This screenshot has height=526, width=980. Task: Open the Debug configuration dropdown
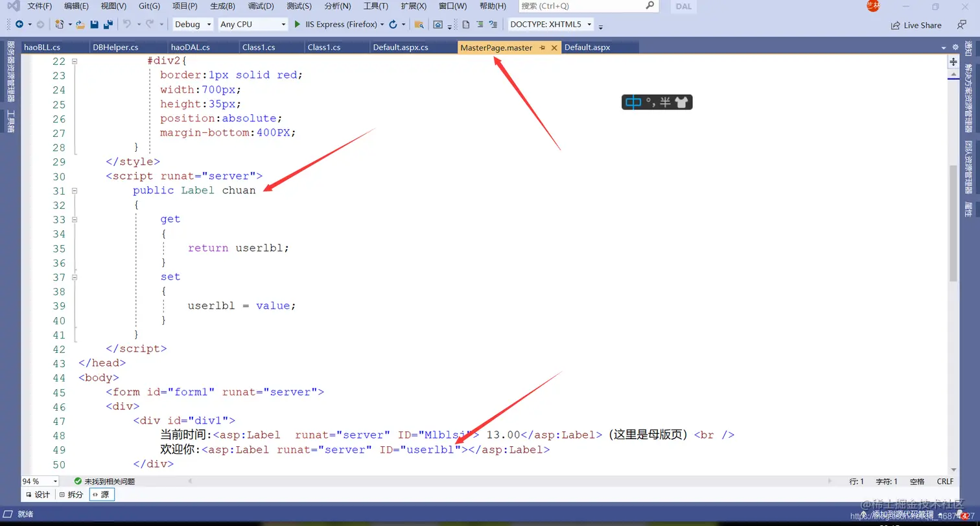(192, 25)
